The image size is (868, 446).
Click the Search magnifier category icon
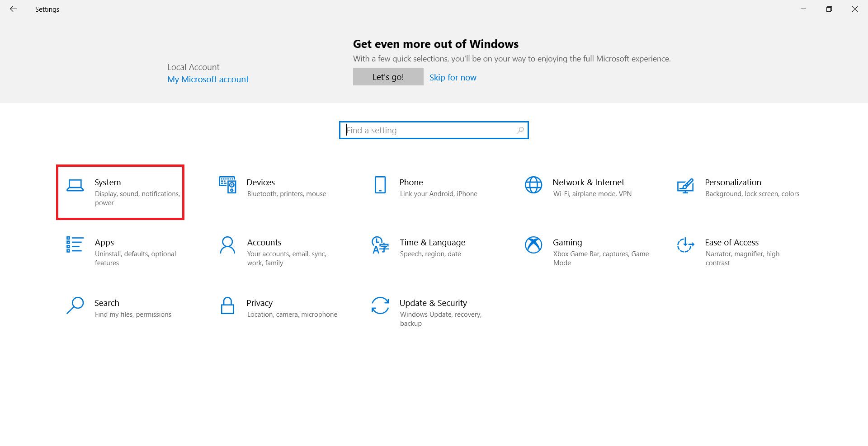tap(75, 305)
